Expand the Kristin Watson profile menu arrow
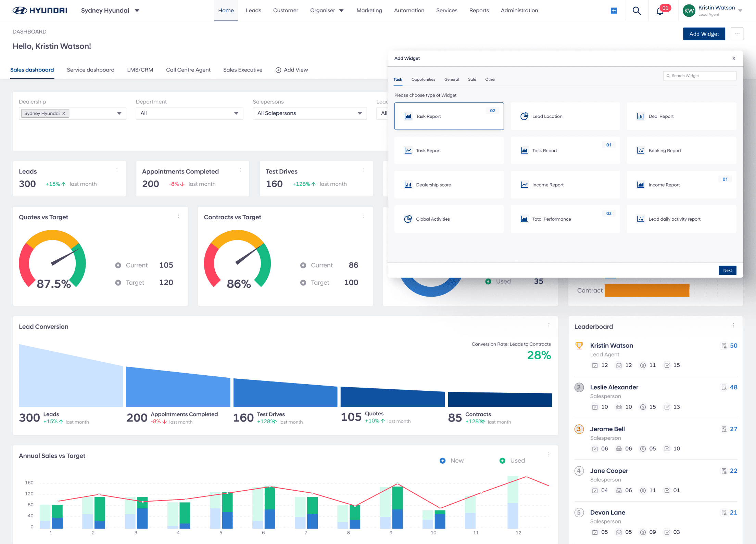 (x=740, y=11)
